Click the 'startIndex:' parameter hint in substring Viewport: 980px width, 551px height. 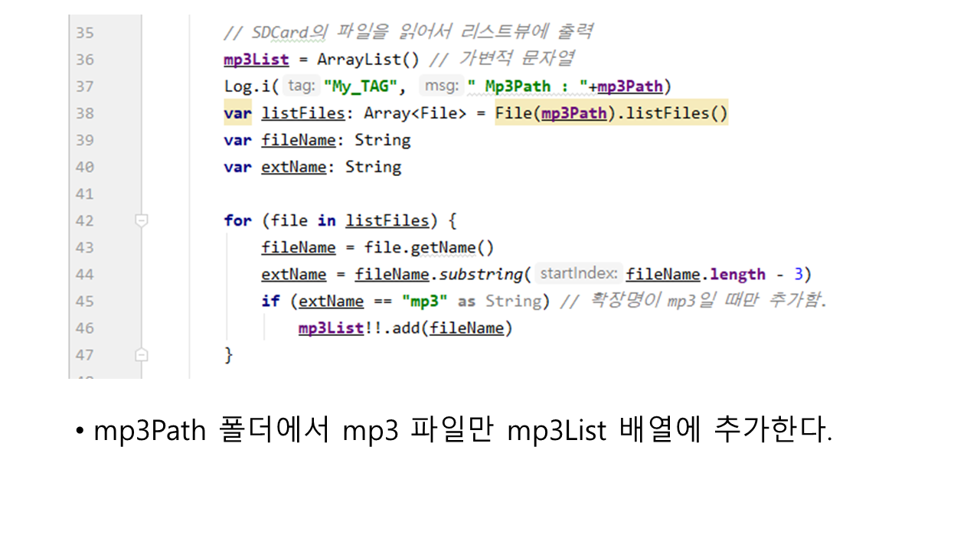(x=577, y=274)
